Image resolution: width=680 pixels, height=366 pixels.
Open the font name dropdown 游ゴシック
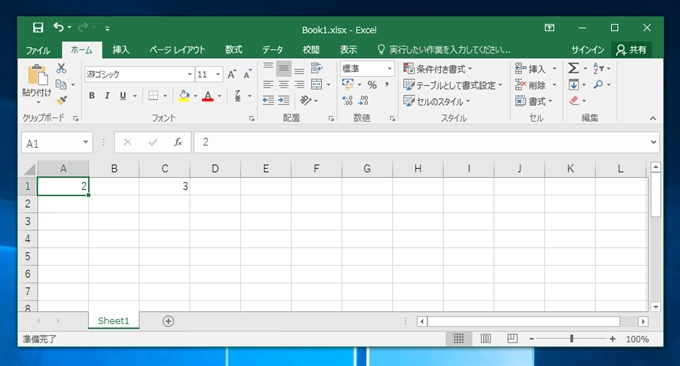click(x=190, y=74)
